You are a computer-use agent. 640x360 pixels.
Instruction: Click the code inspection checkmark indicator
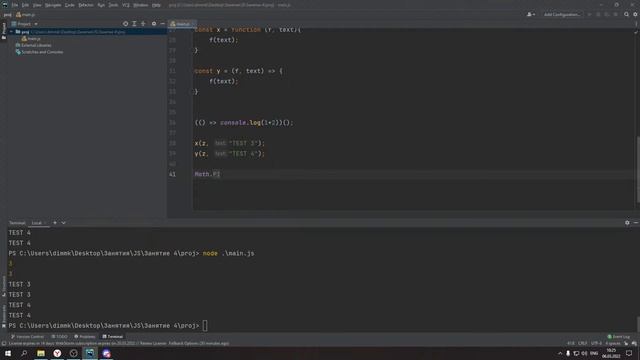click(x=636, y=32)
